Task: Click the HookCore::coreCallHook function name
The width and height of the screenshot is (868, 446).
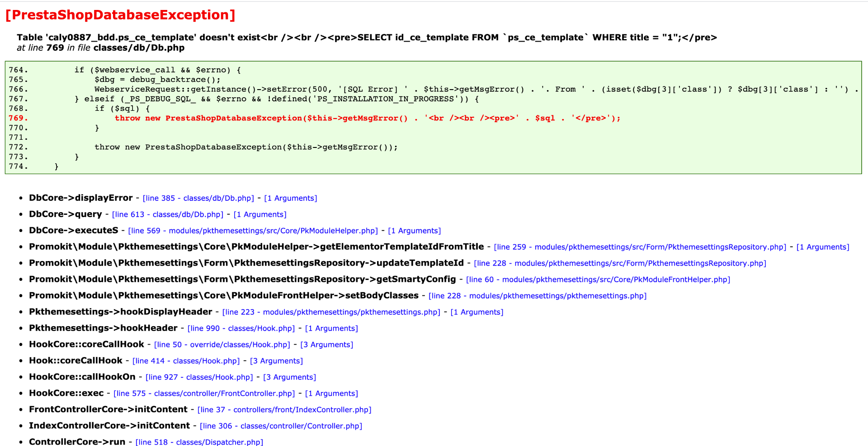Action: click(x=86, y=344)
